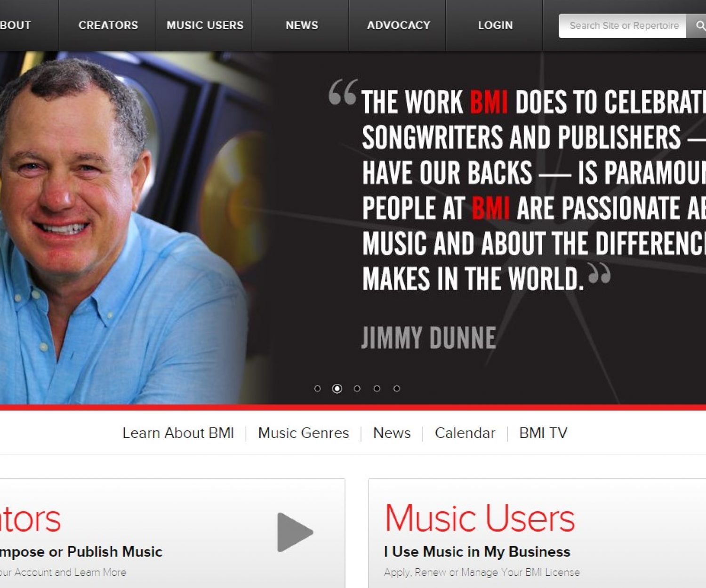
Task: Open the Music Users navigation menu
Action: [205, 25]
